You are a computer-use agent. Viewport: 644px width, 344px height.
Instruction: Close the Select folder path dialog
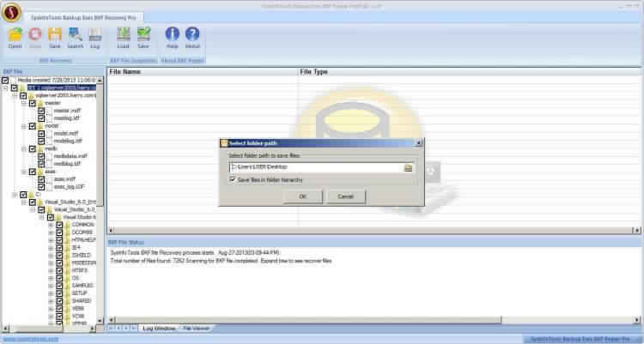[x=418, y=143]
